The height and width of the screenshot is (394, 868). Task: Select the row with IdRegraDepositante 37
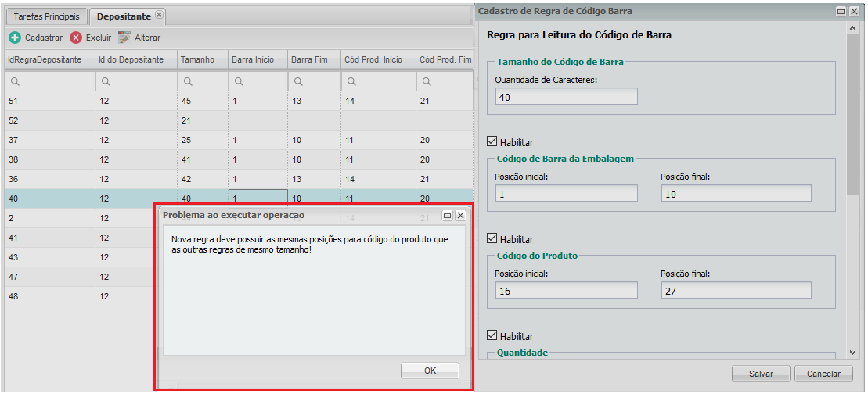point(239,141)
